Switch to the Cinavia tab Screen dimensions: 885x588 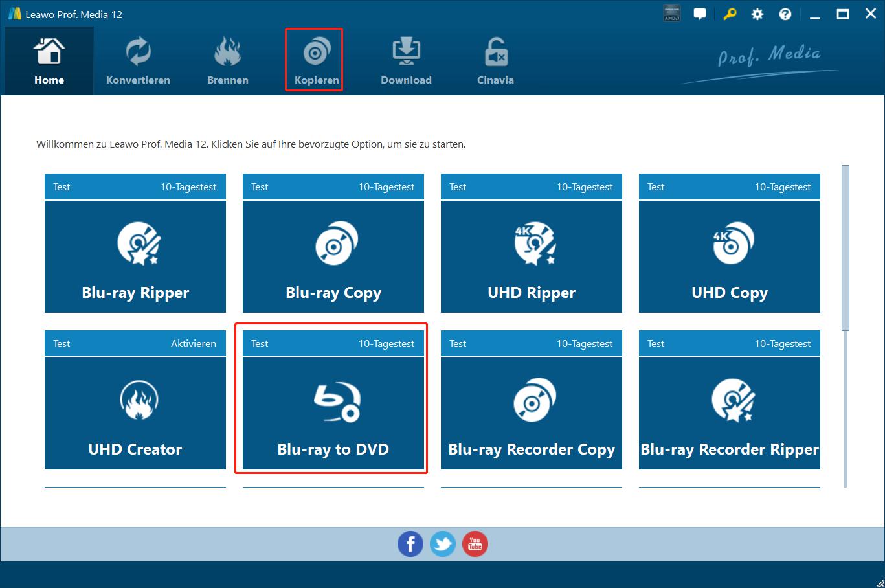(x=495, y=62)
